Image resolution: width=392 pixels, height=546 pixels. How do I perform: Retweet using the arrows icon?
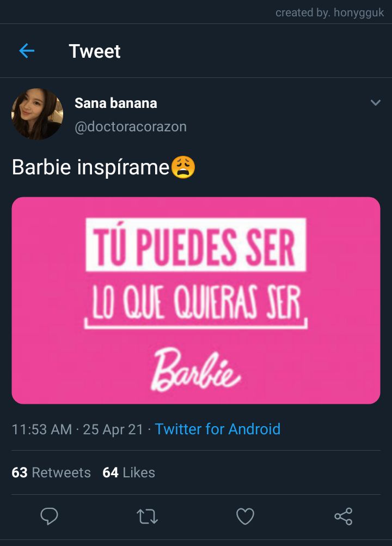147,517
